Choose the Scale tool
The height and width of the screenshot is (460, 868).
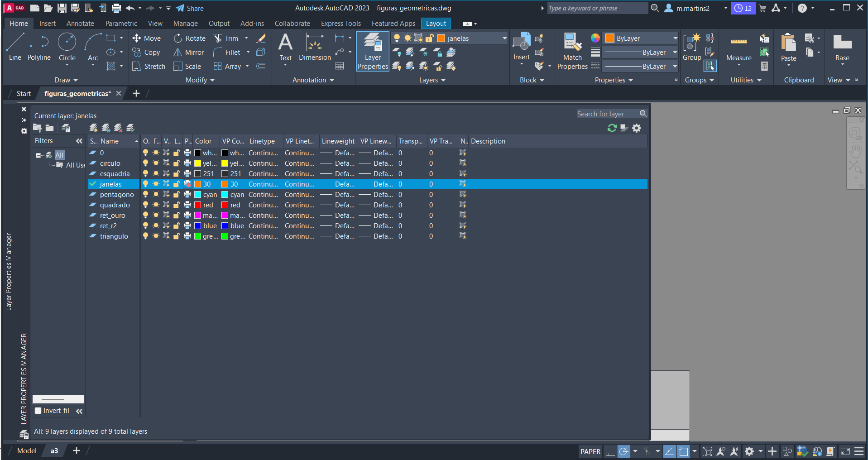[x=187, y=67]
